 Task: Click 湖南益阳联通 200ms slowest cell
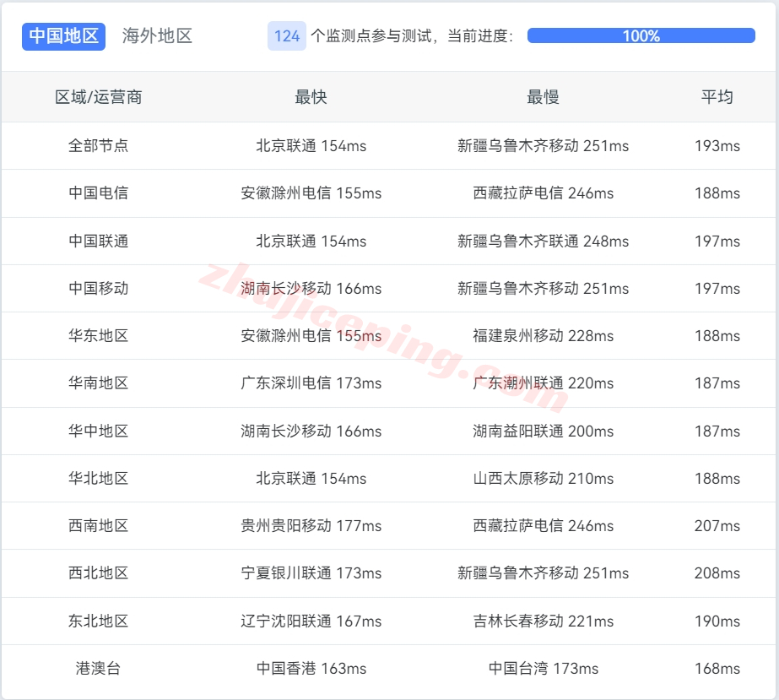click(543, 431)
